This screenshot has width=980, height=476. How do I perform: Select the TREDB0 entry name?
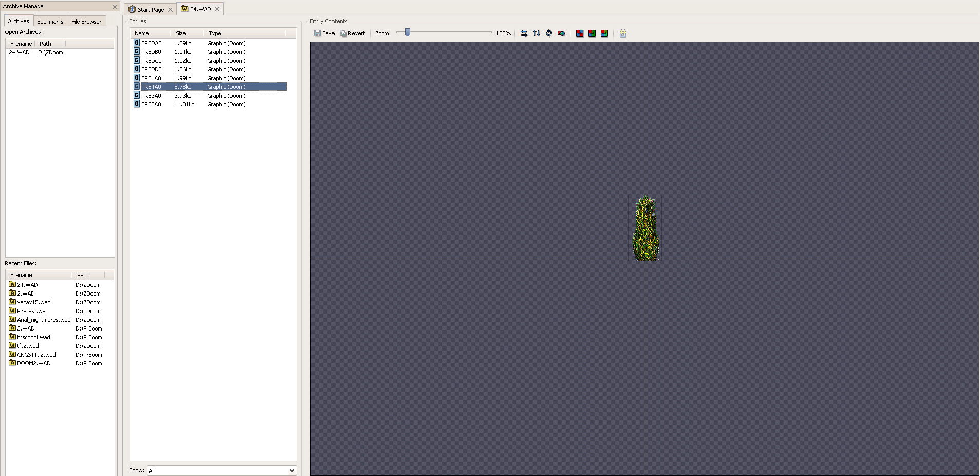(151, 52)
